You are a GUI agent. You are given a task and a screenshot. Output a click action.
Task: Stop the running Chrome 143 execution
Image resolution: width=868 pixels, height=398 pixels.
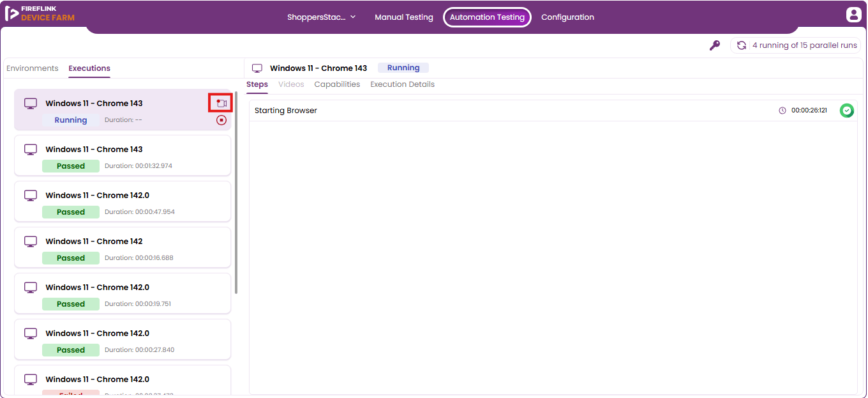click(221, 120)
